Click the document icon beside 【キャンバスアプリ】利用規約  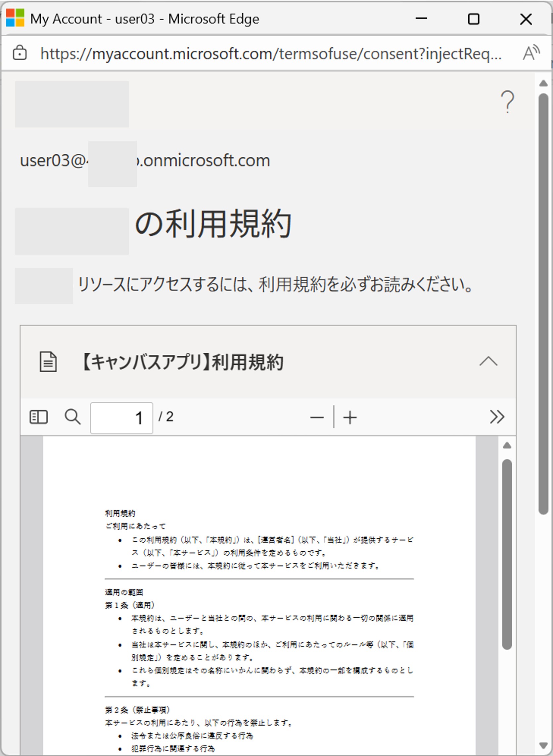48,362
